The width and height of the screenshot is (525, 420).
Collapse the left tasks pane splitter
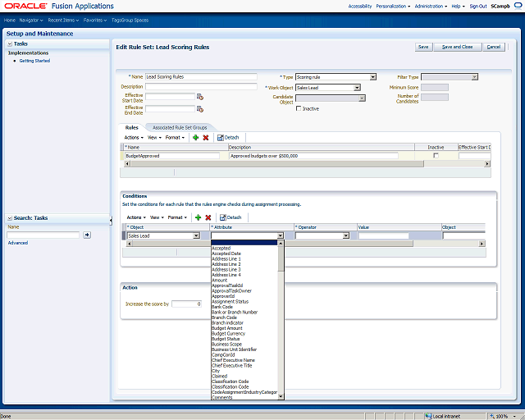point(111,220)
